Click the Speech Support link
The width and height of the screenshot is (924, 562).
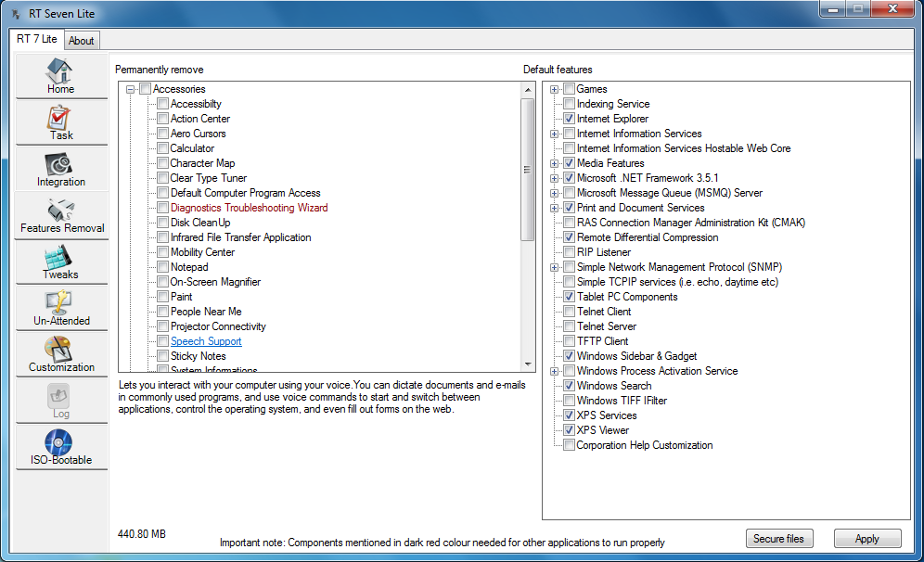(206, 341)
